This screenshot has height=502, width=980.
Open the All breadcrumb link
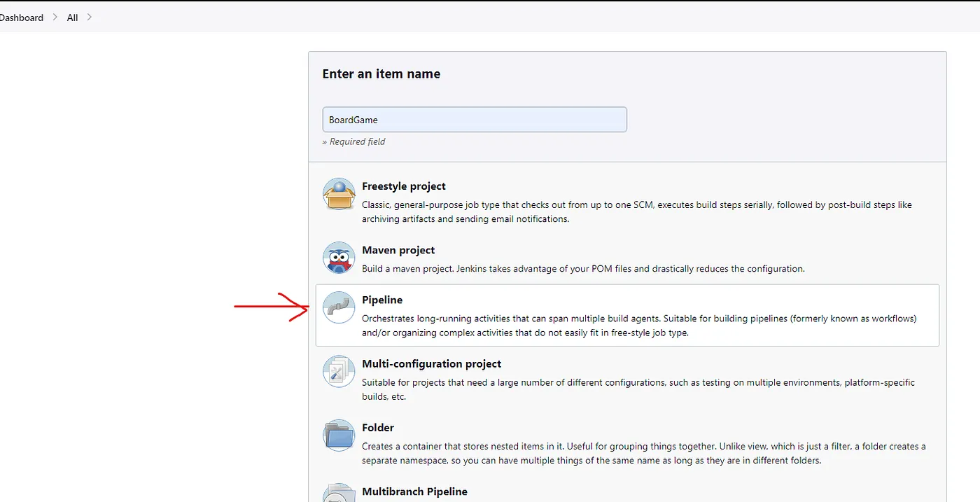(72, 18)
